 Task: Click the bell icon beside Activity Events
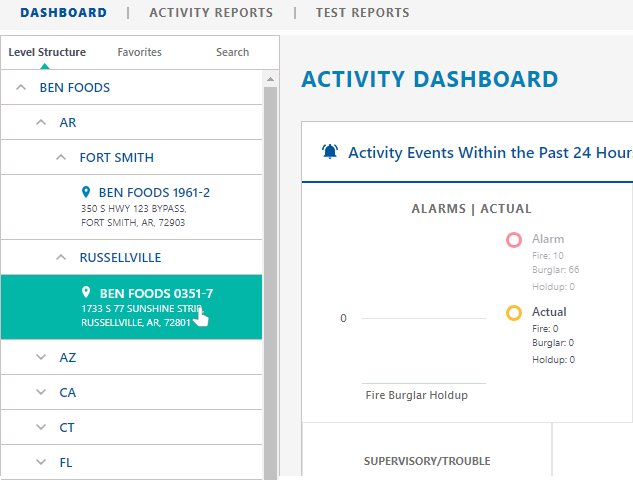coord(330,152)
